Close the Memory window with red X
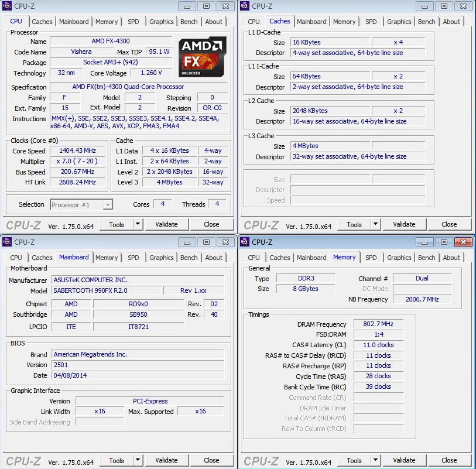The image size is (476, 469). [463, 242]
